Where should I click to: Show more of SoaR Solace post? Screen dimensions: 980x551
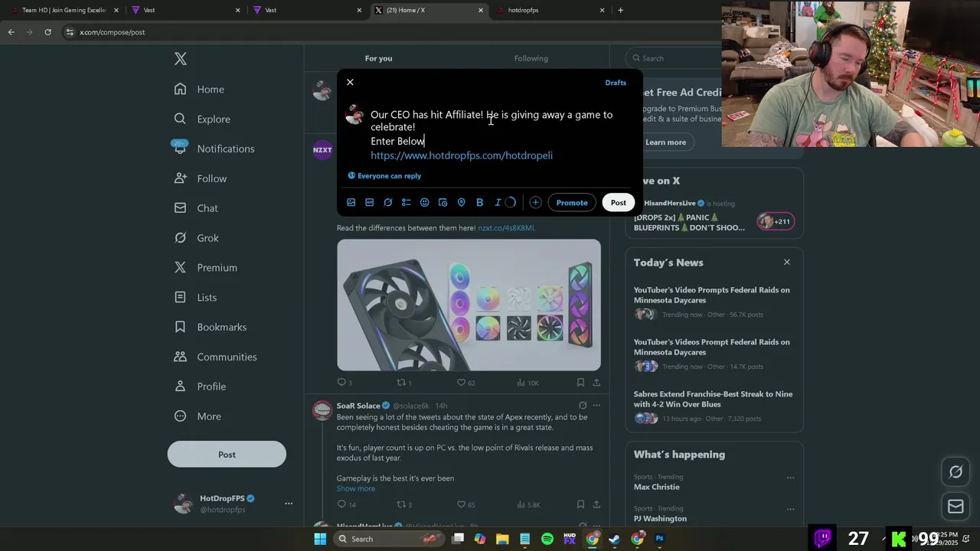[x=356, y=488]
